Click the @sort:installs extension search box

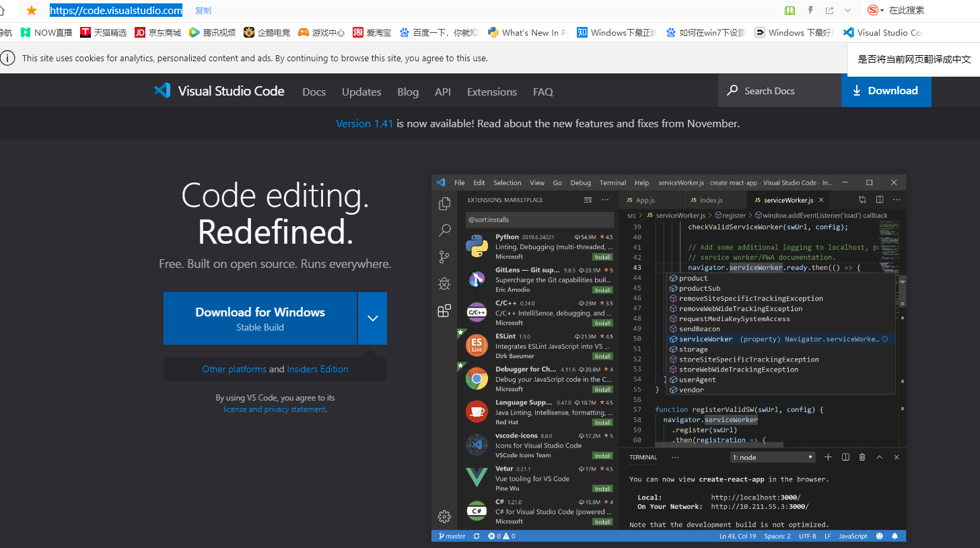point(540,219)
